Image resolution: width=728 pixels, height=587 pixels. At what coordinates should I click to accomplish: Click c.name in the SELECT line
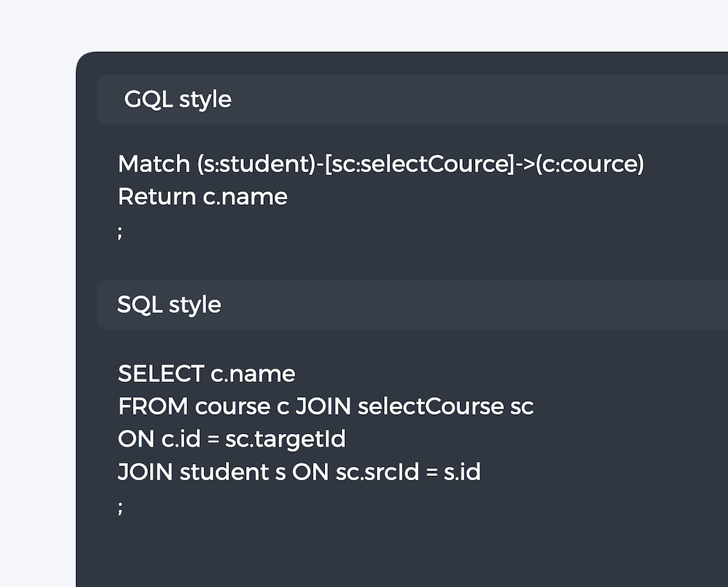point(253,374)
